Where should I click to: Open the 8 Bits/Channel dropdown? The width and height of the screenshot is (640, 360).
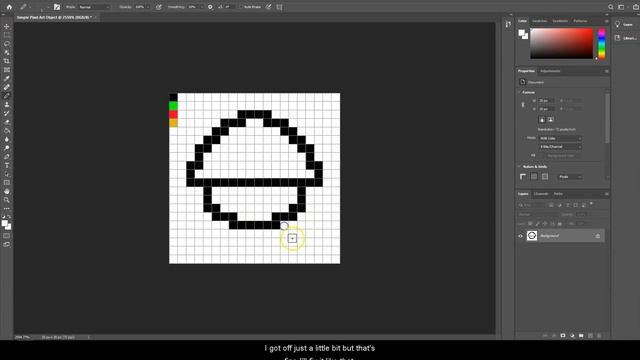pyautogui.click(x=560, y=147)
